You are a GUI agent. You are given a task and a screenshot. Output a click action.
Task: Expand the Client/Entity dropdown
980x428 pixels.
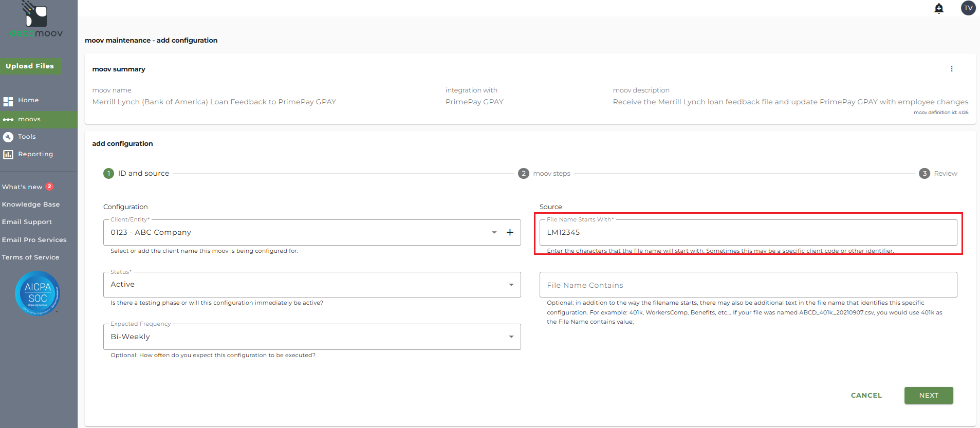pyautogui.click(x=494, y=232)
